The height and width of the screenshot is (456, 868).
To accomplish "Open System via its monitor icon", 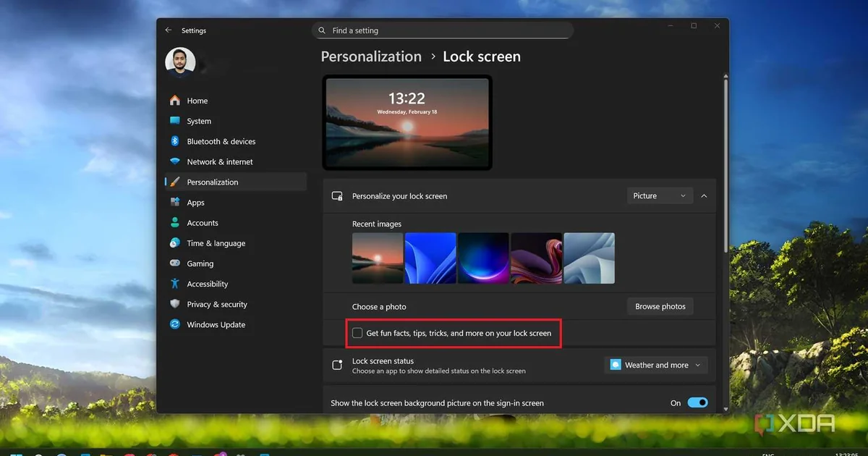I will coord(175,121).
